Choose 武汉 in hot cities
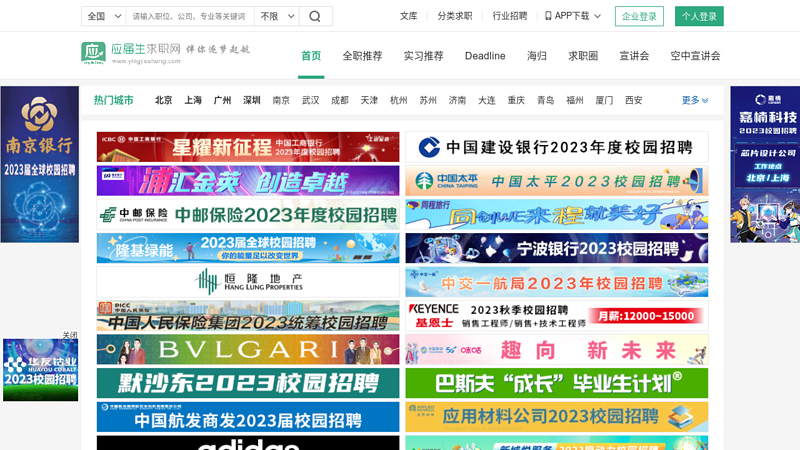The height and width of the screenshot is (450, 800). (x=311, y=100)
